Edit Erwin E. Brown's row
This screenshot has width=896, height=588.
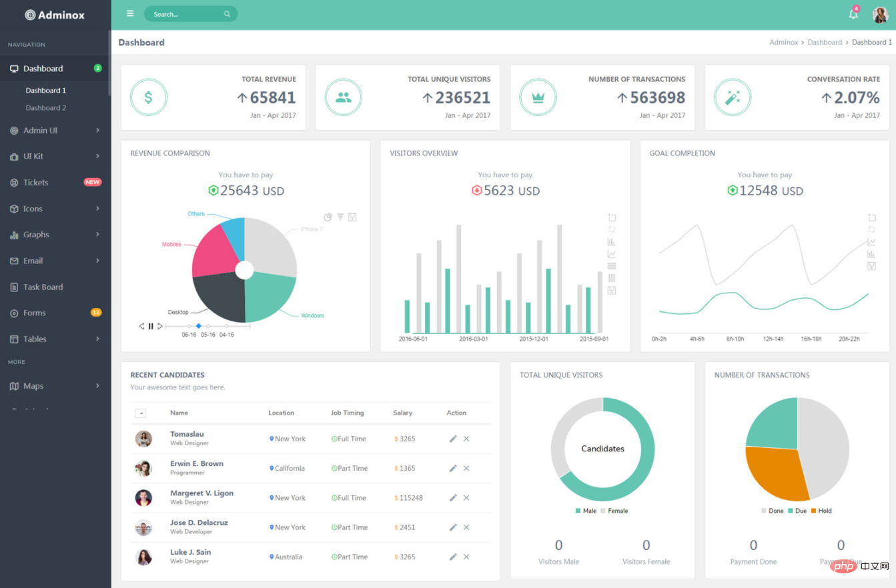pyautogui.click(x=453, y=468)
